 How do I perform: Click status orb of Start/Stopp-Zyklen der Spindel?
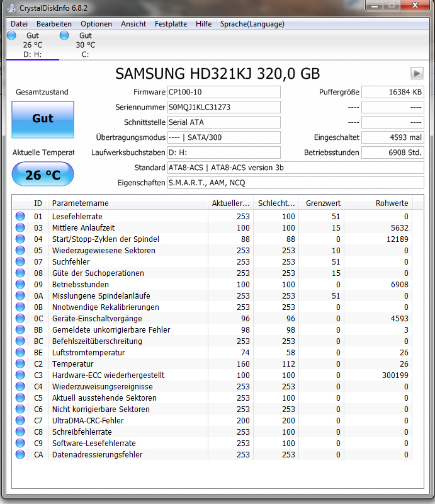20,239
